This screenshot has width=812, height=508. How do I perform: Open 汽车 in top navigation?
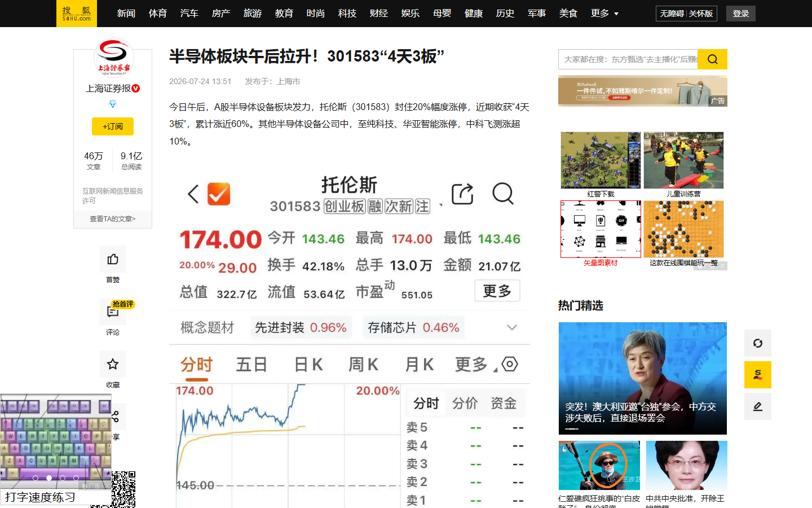coord(189,14)
